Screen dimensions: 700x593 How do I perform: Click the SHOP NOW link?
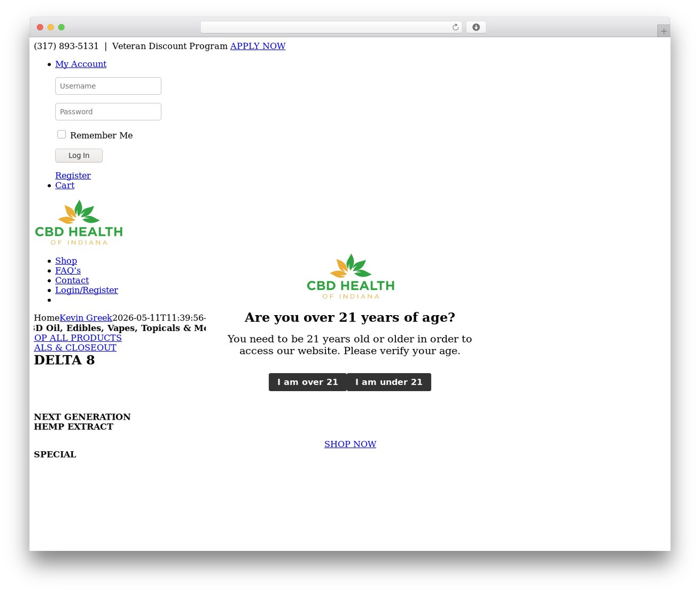tap(350, 444)
